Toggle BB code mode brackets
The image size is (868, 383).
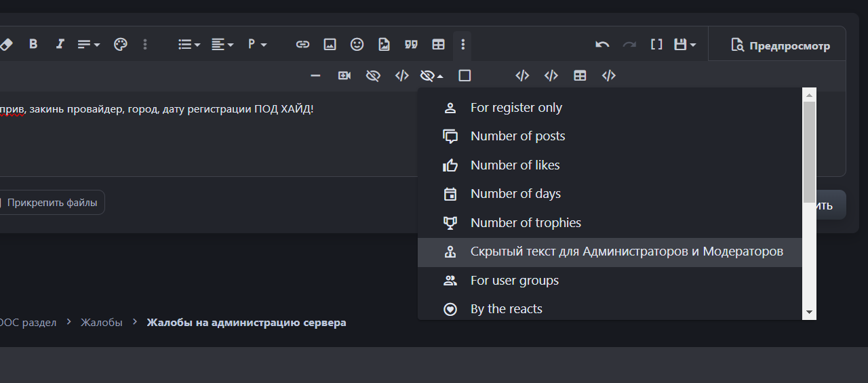point(656,45)
